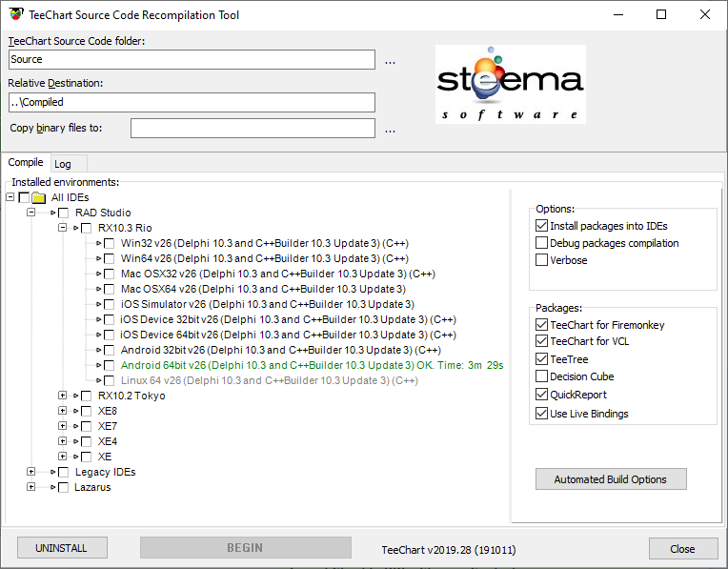Check the XE8 checkbox

(x=87, y=412)
